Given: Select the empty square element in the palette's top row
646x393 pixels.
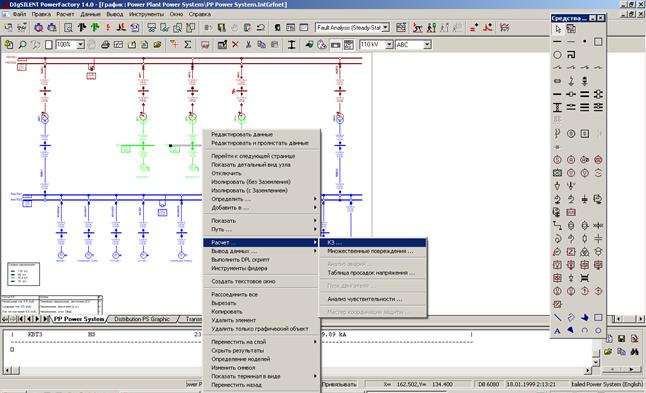Looking at the screenshot, I should (598, 42).
